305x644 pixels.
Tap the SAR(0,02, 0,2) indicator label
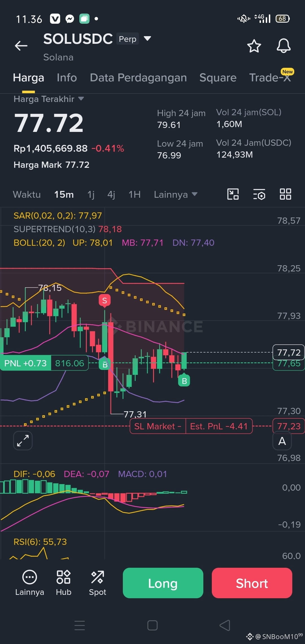click(58, 216)
